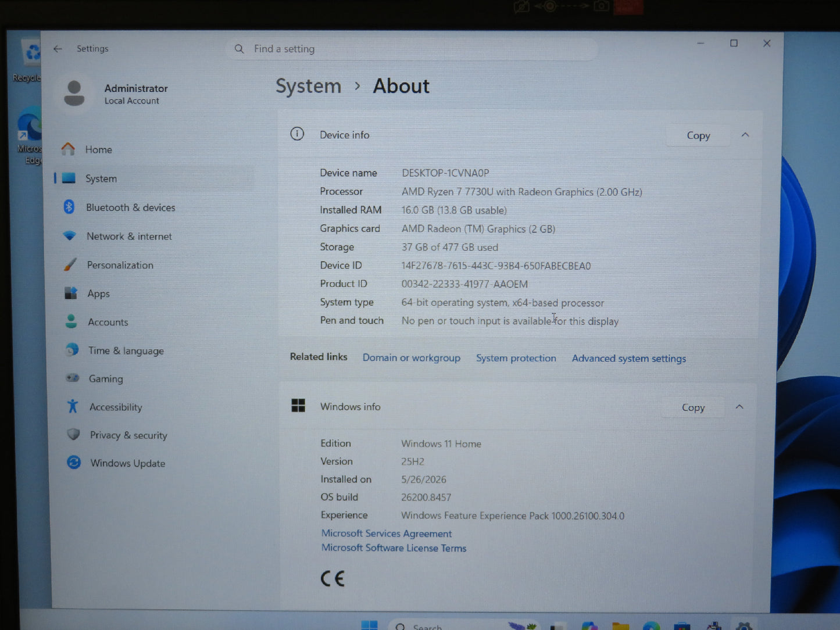Click the Installed on date 5/26/2026
Screen dimensions: 840x630
[424, 479]
